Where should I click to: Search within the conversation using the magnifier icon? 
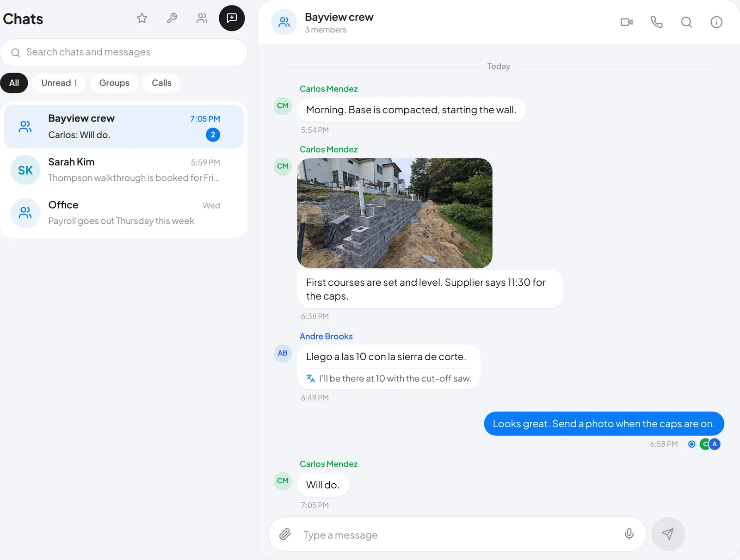(686, 22)
